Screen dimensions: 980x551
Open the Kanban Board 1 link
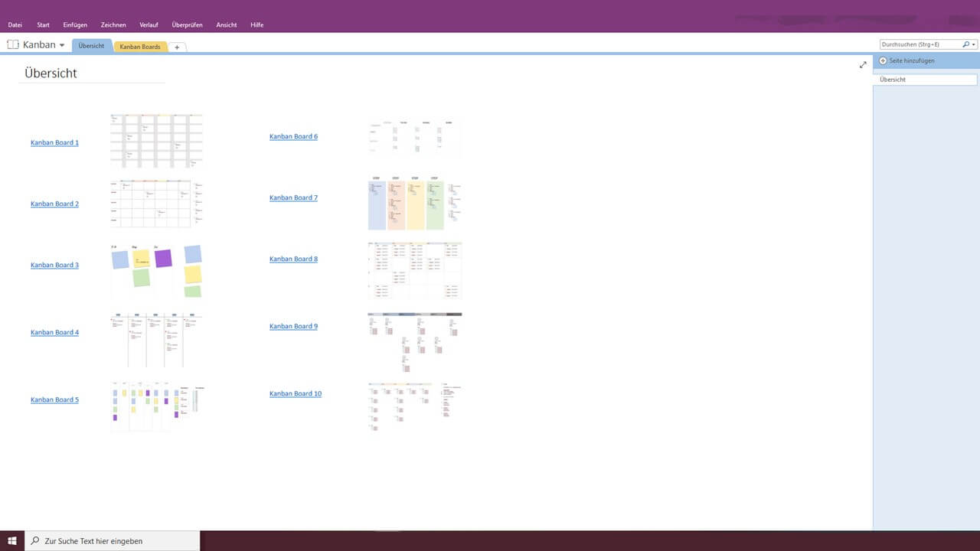pos(54,142)
